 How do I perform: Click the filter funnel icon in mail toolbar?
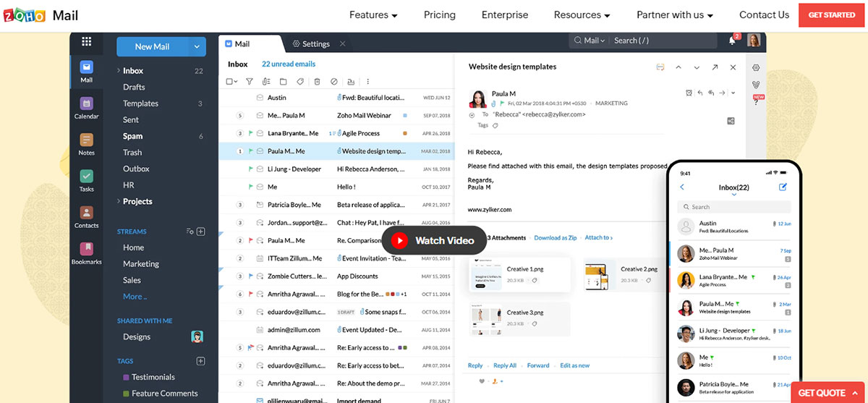250,82
